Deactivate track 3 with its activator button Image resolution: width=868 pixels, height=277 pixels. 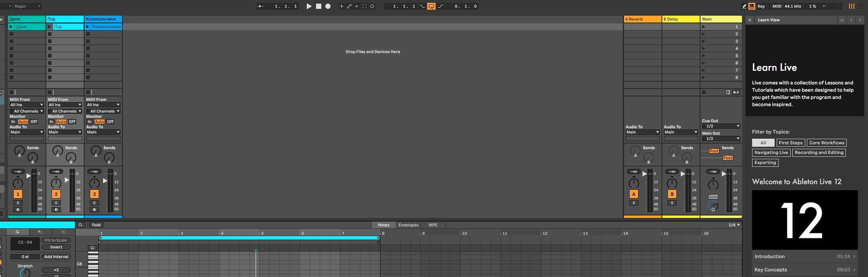coord(94,194)
